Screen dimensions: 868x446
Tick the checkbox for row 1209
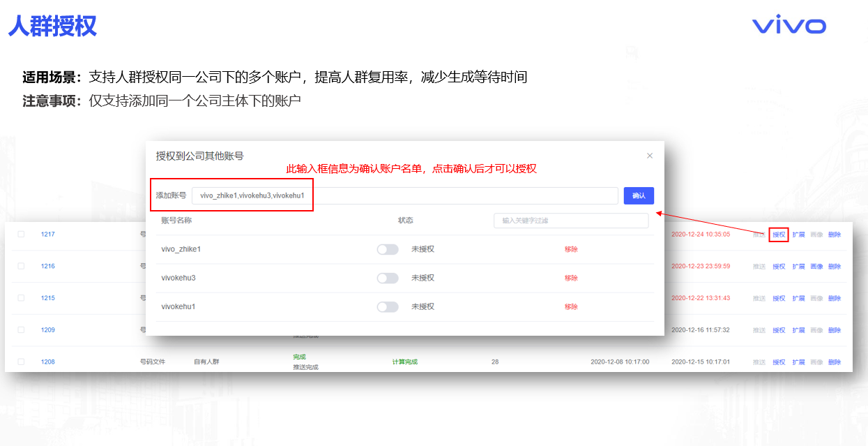(x=21, y=330)
